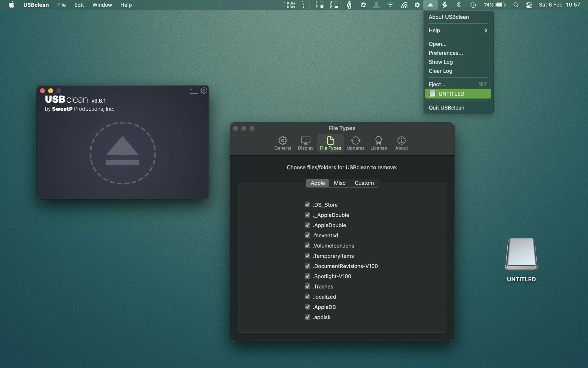
Task: Click the gear icon in the menu bar
Action: point(417,5)
